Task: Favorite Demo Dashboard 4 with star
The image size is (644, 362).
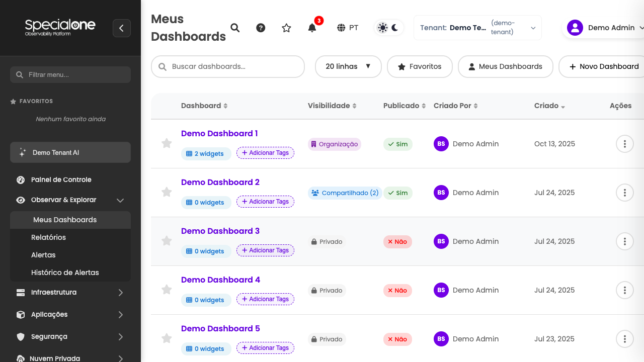Action: pos(167,290)
